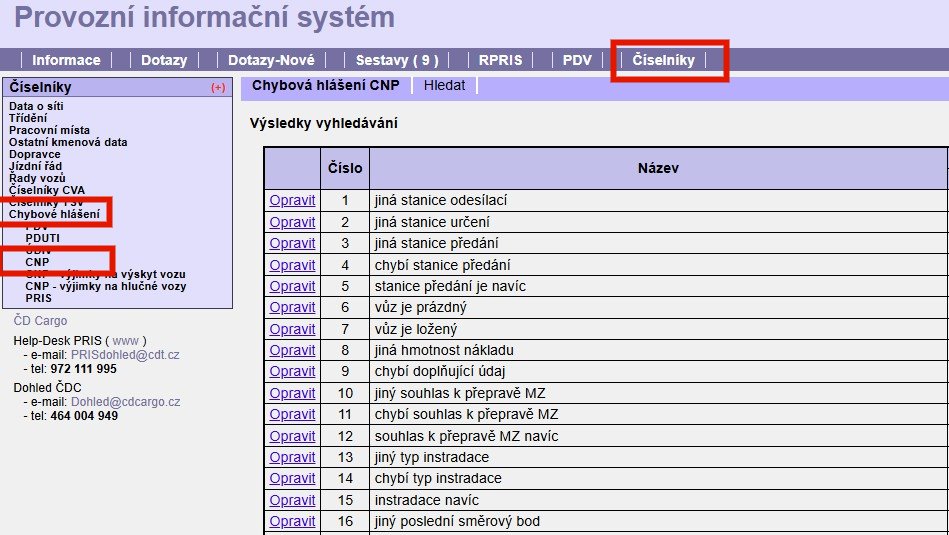Click Opravit for row 6 vůz je prázdný

click(x=292, y=308)
